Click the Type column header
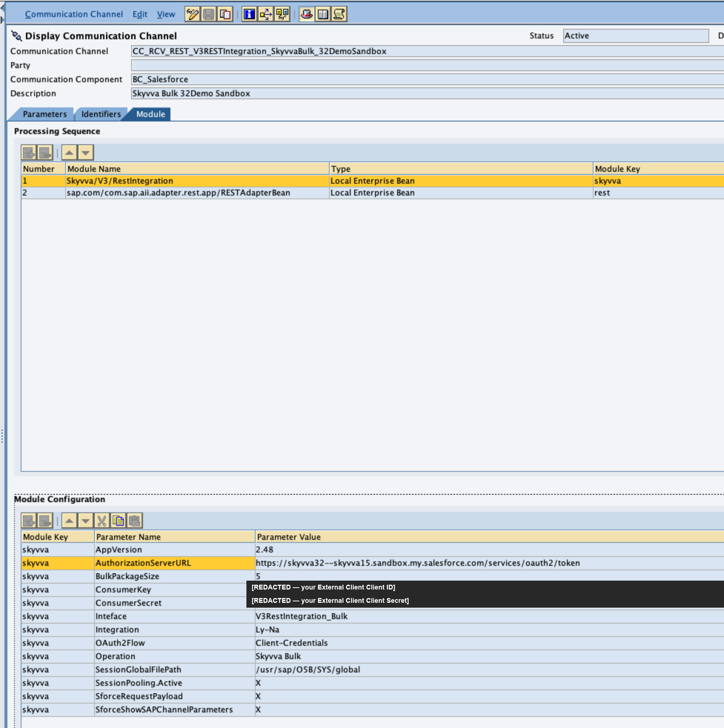724x728 pixels. pyautogui.click(x=461, y=169)
